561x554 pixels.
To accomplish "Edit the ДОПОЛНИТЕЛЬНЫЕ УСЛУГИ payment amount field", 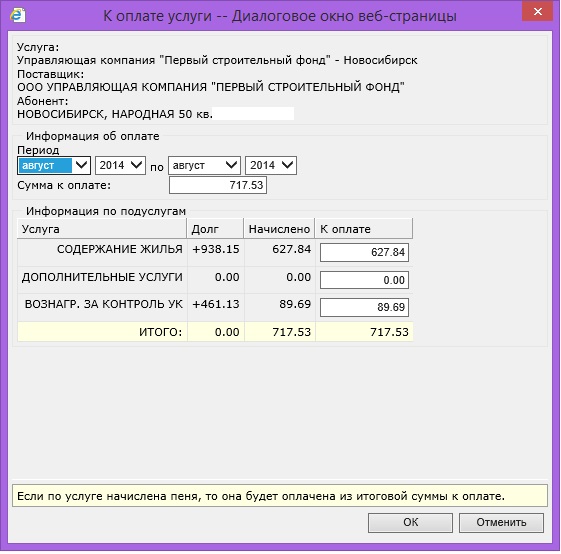I will (x=364, y=280).
